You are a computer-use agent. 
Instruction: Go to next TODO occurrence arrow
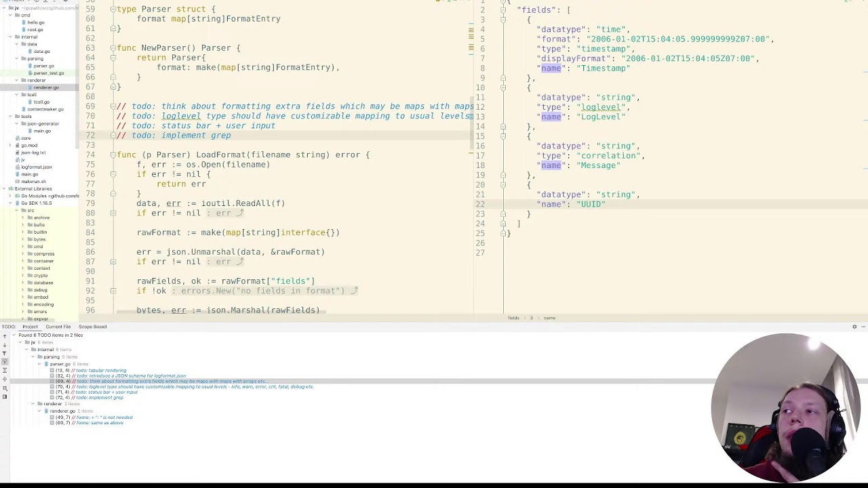coord(4,345)
